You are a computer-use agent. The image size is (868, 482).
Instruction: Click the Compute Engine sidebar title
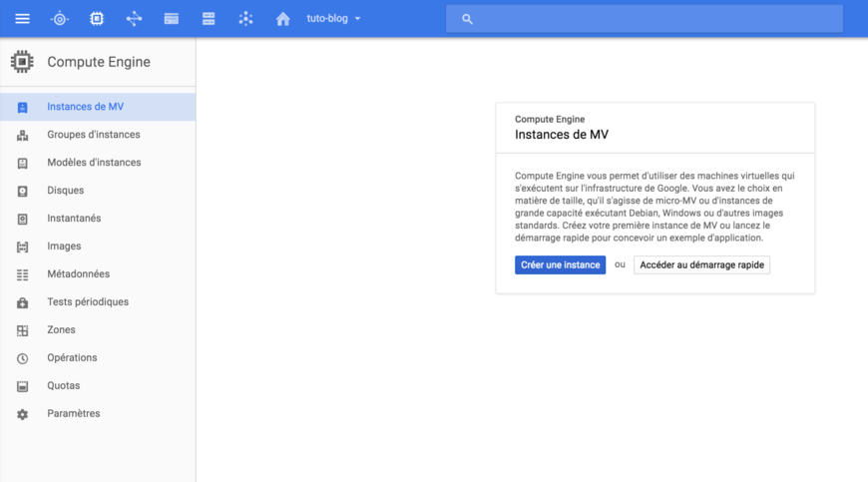click(x=99, y=62)
